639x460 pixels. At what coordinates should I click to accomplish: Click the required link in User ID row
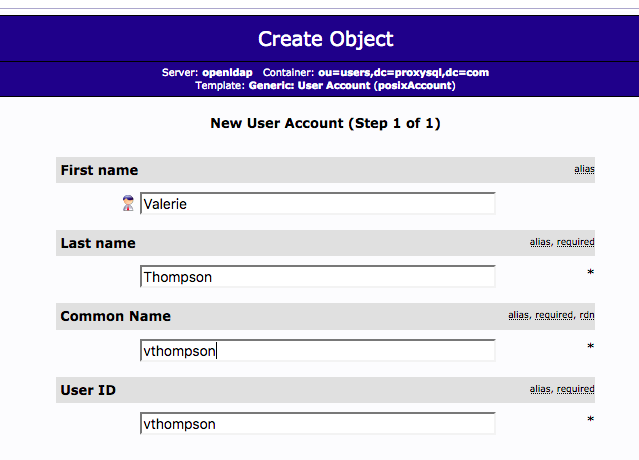[x=576, y=389]
